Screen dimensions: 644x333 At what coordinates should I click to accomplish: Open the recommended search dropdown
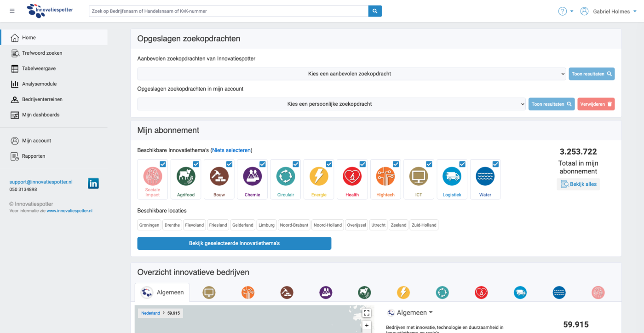351,74
